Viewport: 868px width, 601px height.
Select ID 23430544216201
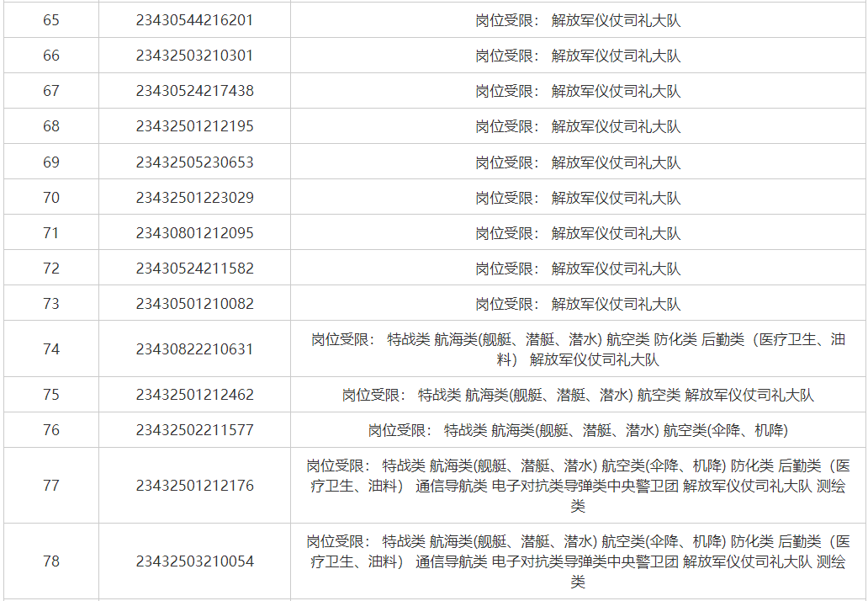[x=194, y=20]
